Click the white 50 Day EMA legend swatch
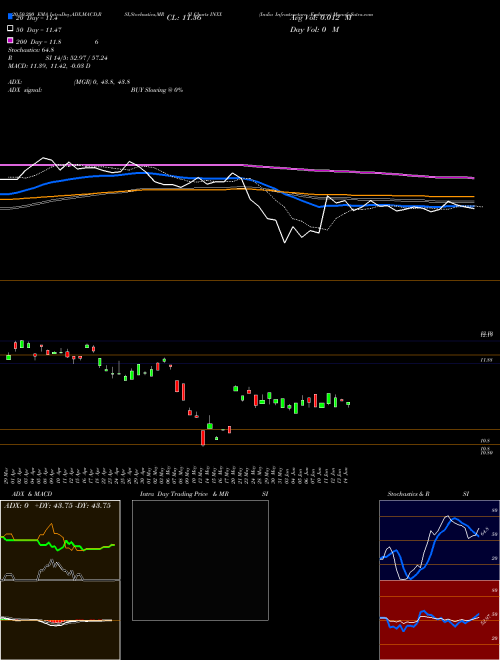500x660 pixels. 10,29
